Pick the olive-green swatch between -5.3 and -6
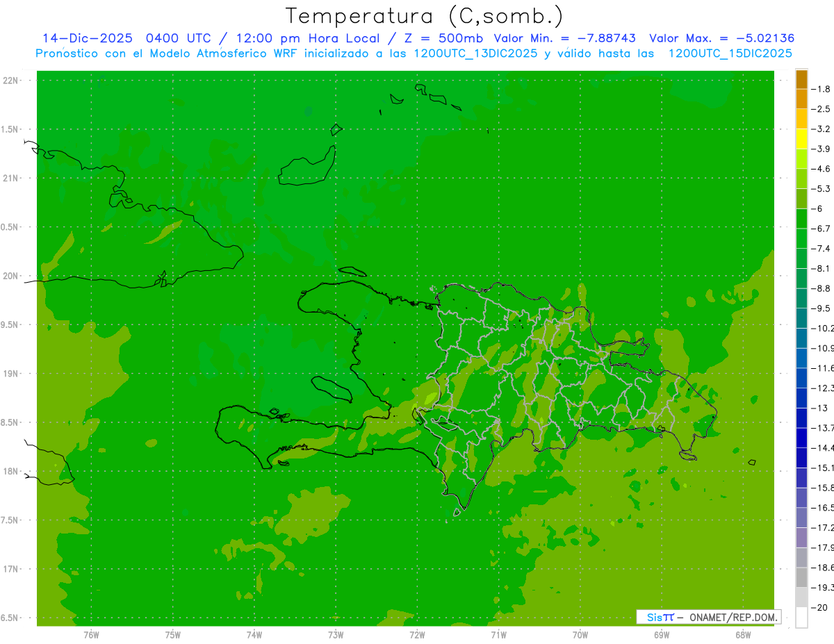This screenshot has width=834, height=644. click(801, 199)
